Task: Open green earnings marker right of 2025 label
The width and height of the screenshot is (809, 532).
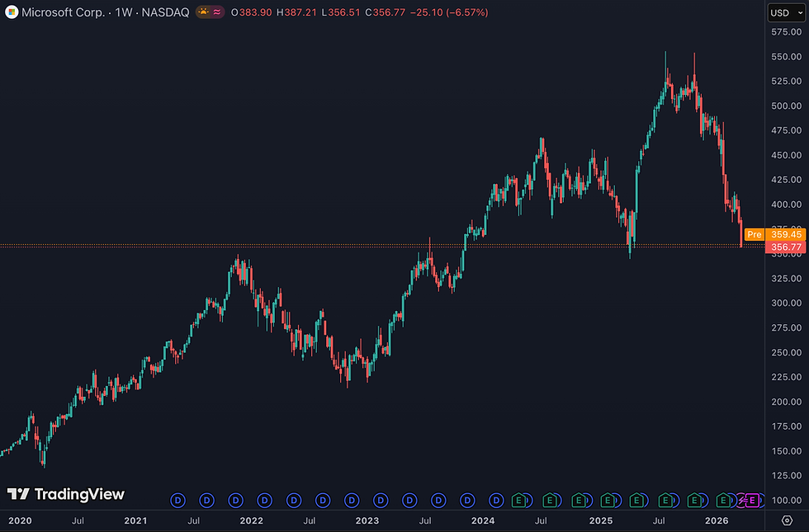Action: click(608, 500)
